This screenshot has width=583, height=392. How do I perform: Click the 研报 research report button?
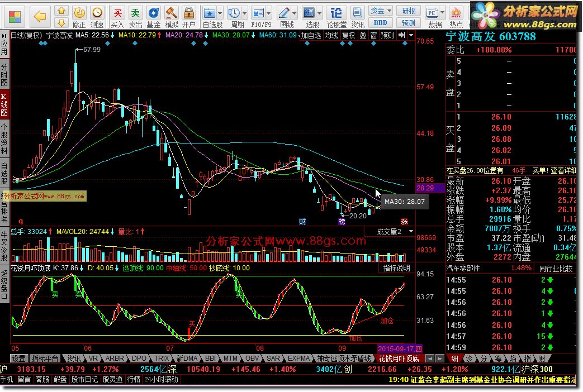point(409,11)
